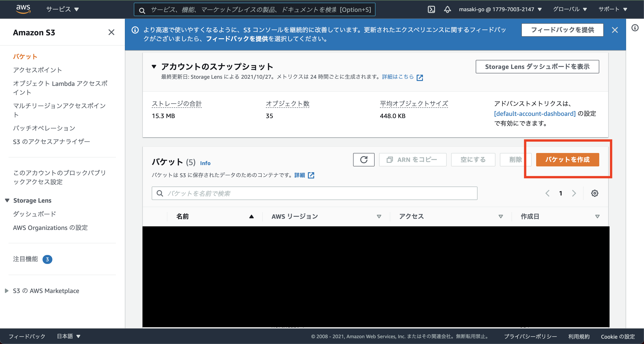Image resolution: width=644 pixels, height=344 pixels.
Task: Open the 日本語 language dropdown
Action: [68, 336]
